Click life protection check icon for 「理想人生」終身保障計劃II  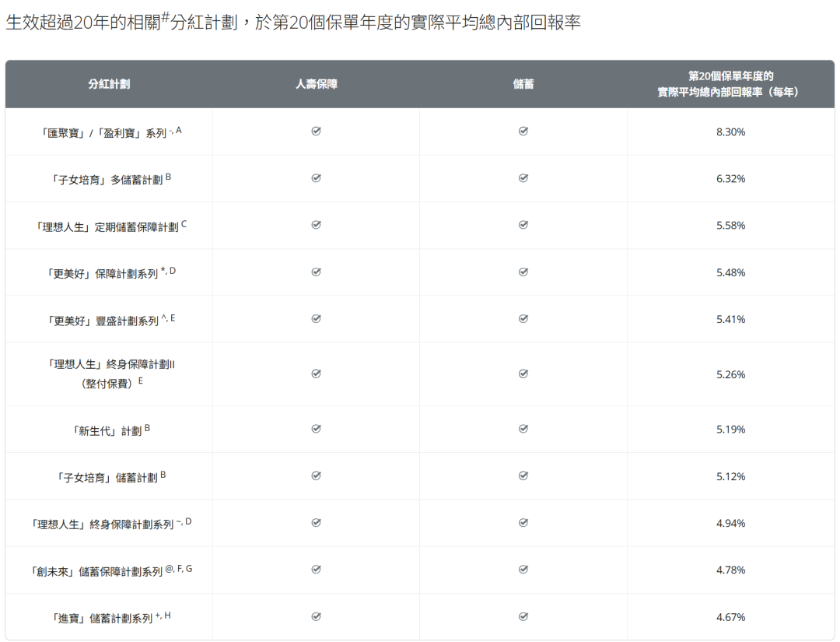pyautogui.click(x=316, y=374)
